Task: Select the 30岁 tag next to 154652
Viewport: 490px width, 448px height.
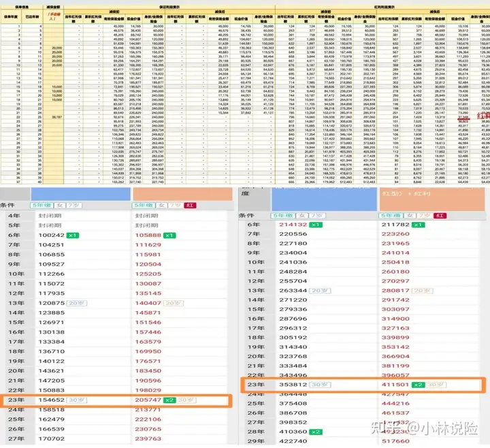Action: 77,400
